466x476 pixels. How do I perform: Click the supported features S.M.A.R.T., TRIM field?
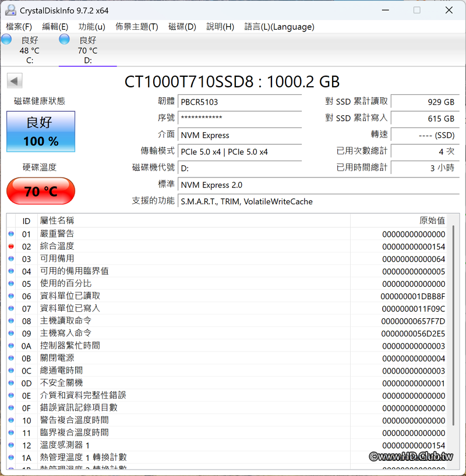(319, 201)
